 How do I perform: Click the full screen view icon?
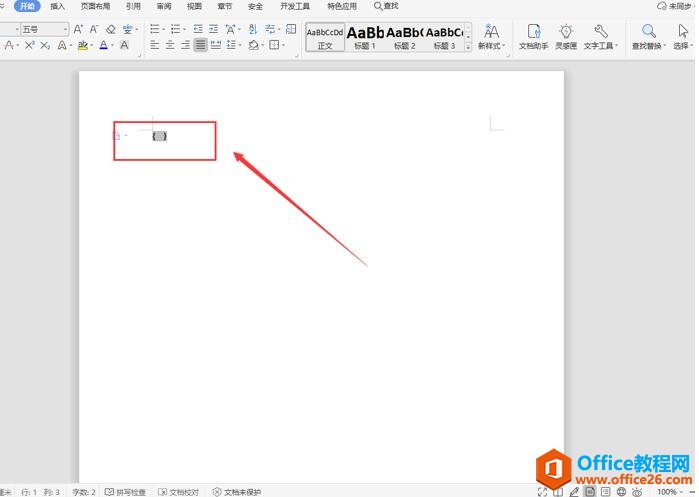(x=542, y=492)
